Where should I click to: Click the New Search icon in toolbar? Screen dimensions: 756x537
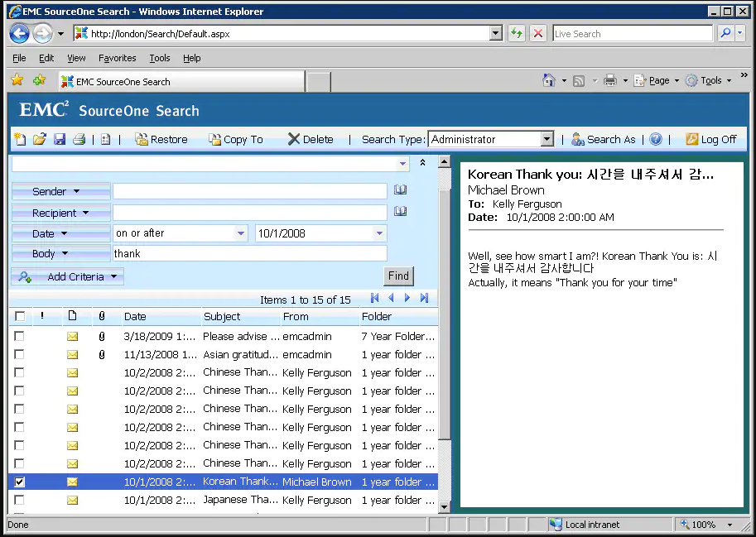coord(20,139)
